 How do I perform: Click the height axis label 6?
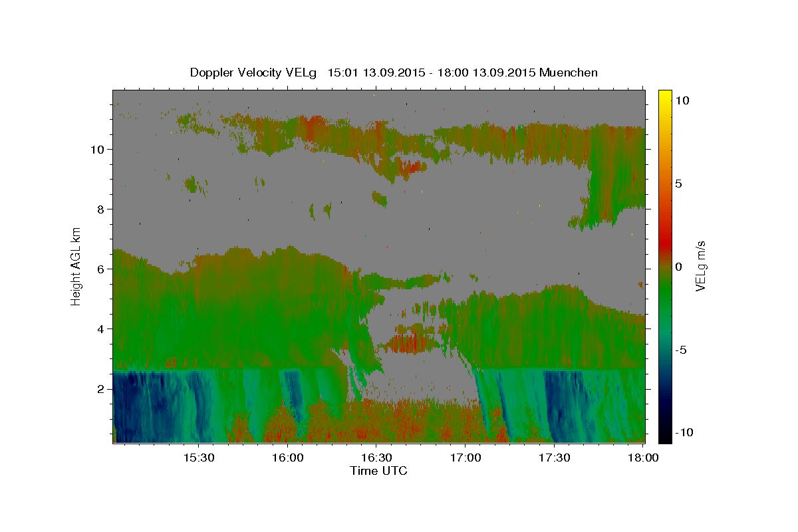[102, 269]
